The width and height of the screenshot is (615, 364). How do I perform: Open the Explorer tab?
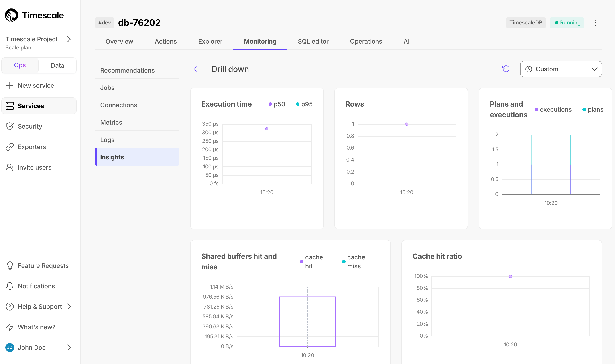tap(210, 41)
